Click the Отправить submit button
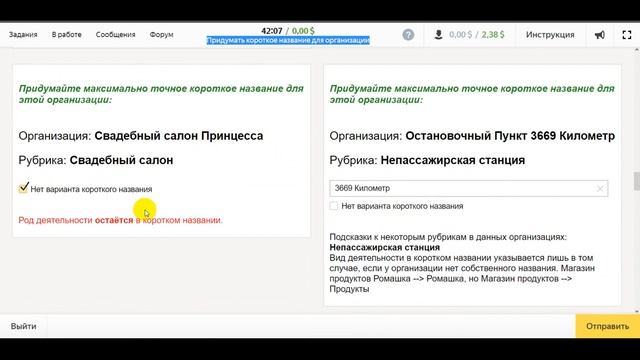 click(607, 326)
